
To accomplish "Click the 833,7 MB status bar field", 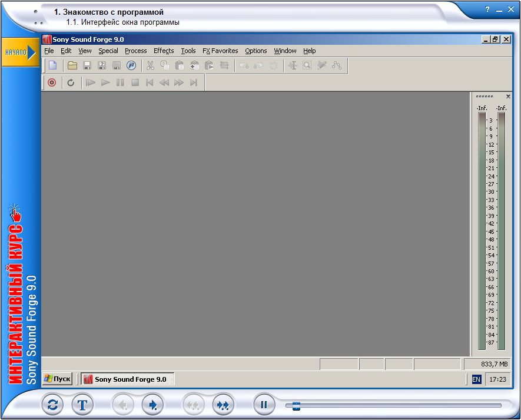I will (488, 364).
